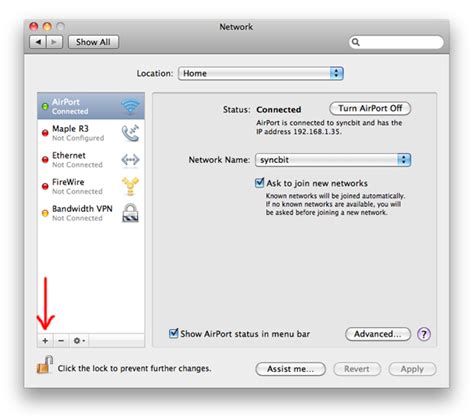Select Maple R3 modem service
The image size is (474, 417).
tap(91, 133)
